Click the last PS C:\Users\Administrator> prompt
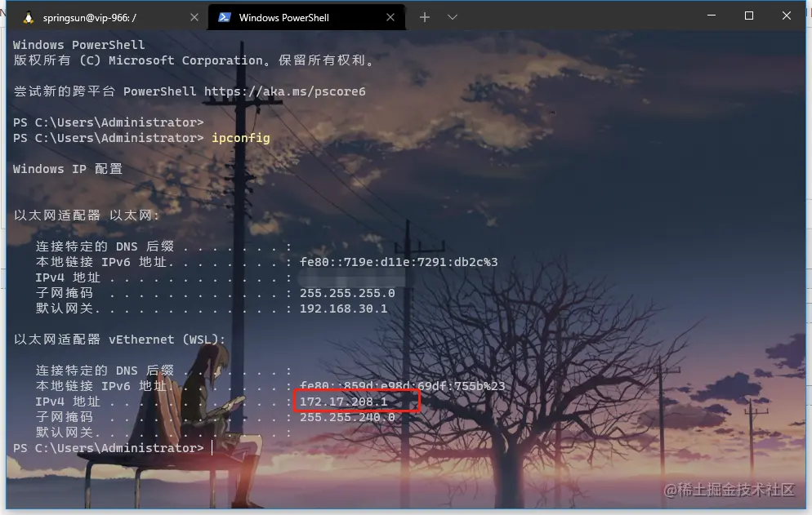The image size is (812, 515). pyautogui.click(x=108, y=448)
